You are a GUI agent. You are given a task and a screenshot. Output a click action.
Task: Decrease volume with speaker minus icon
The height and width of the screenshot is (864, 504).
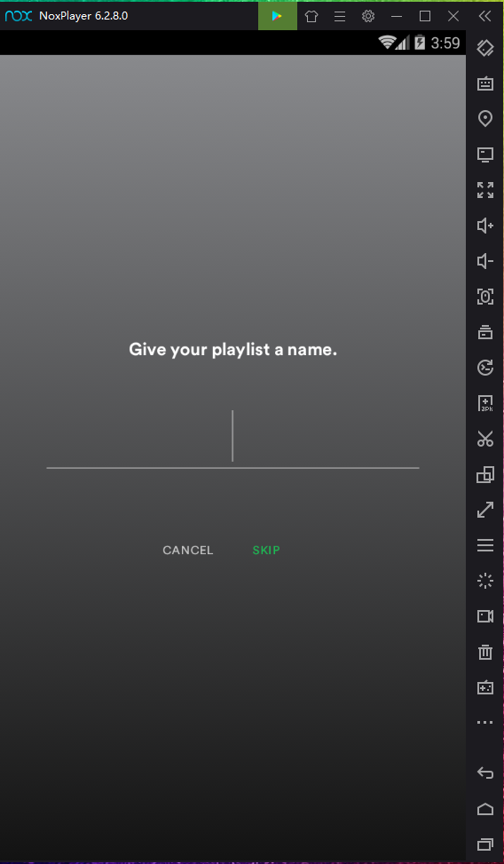(x=484, y=261)
